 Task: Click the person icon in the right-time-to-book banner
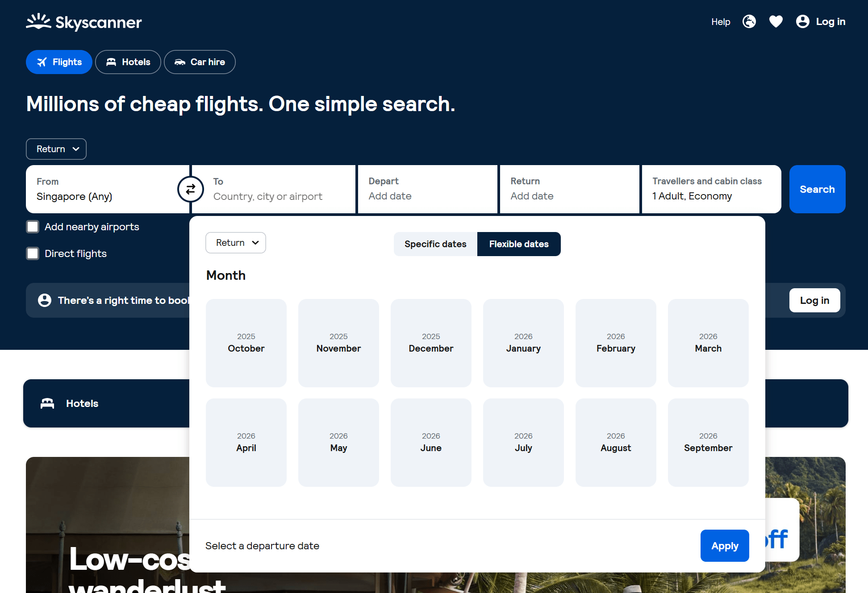click(44, 300)
